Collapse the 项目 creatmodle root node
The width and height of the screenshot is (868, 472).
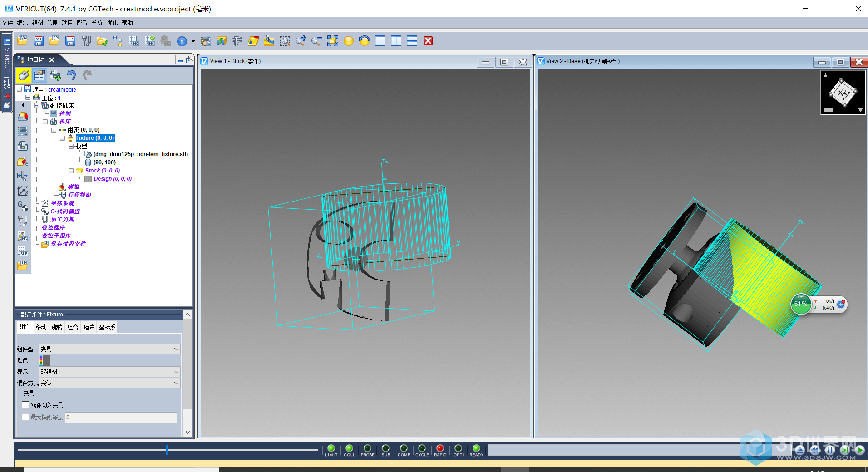click(20, 89)
